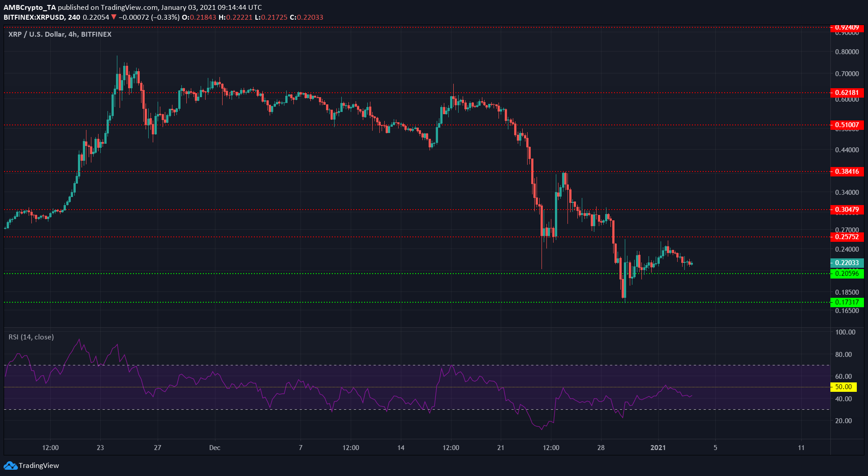Click the RSI (14, close) indicator title
Screen dimensions: 868x476
31,337
